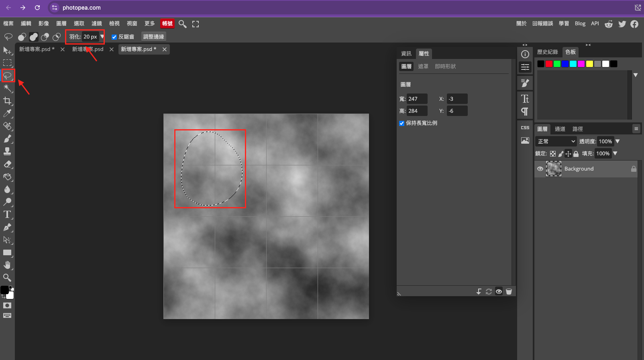Toggle the 反鋸齒 anti-alias checkbox
The width and height of the screenshot is (644, 360).
[x=114, y=37]
